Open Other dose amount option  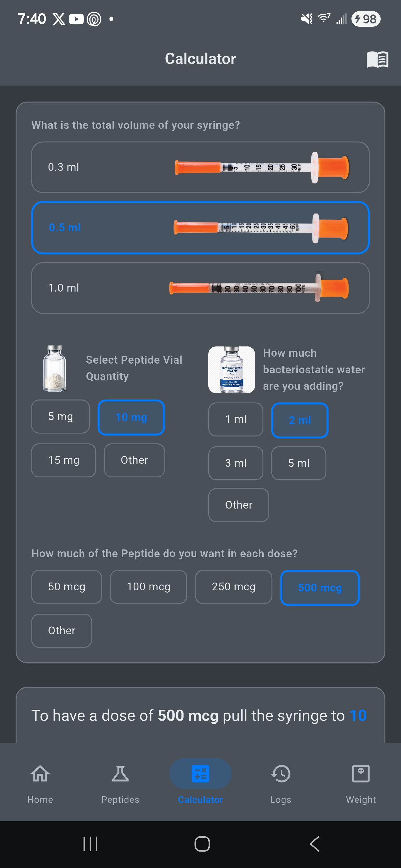point(61,630)
